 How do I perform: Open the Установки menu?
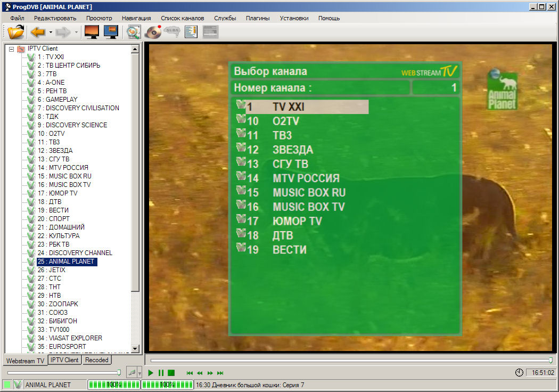pos(294,18)
